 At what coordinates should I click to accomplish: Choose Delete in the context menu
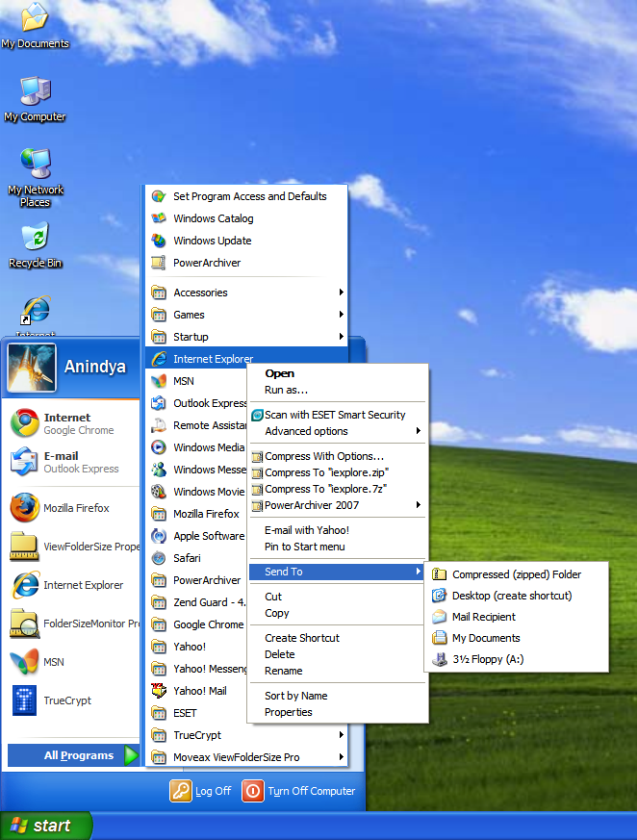click(338, 654)
